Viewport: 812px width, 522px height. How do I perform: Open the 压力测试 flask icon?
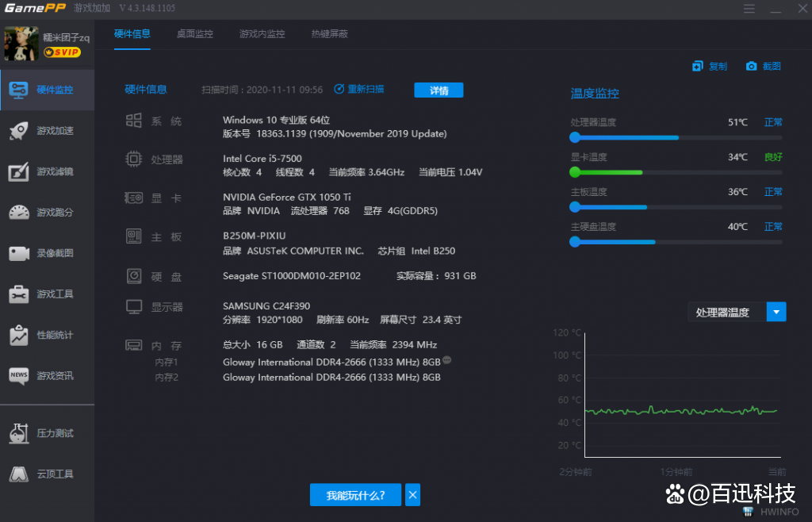coord(19,433)
